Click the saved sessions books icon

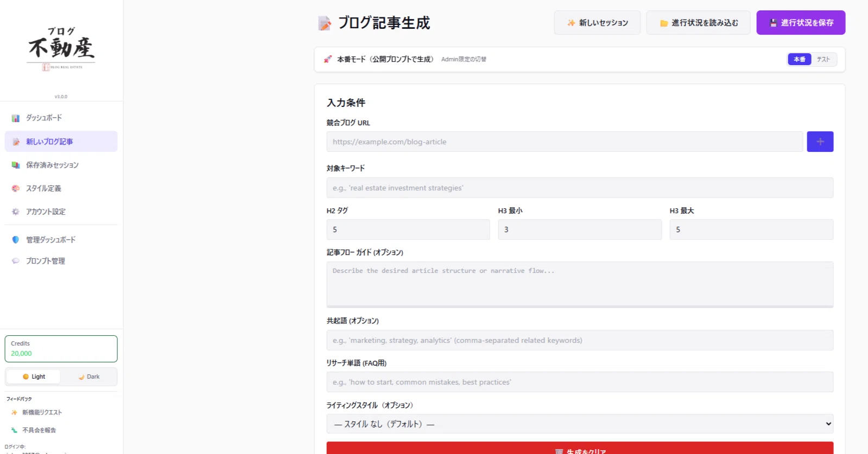[x=16, y=165]
